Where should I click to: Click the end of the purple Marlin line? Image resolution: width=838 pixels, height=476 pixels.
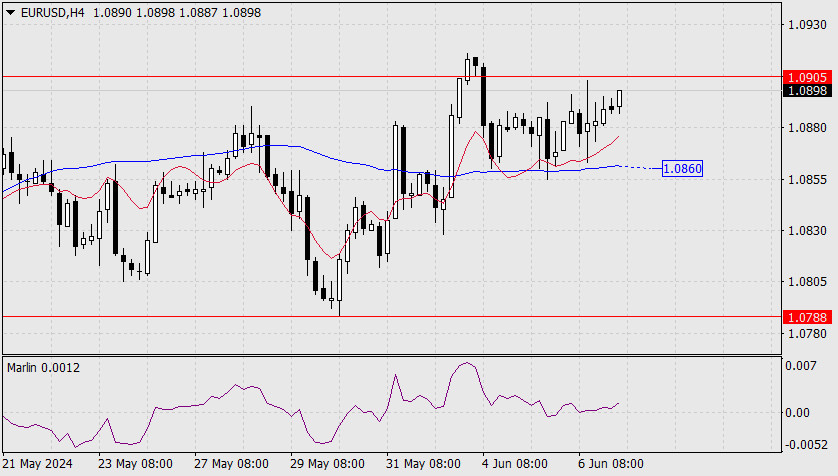tap(618, 404)
